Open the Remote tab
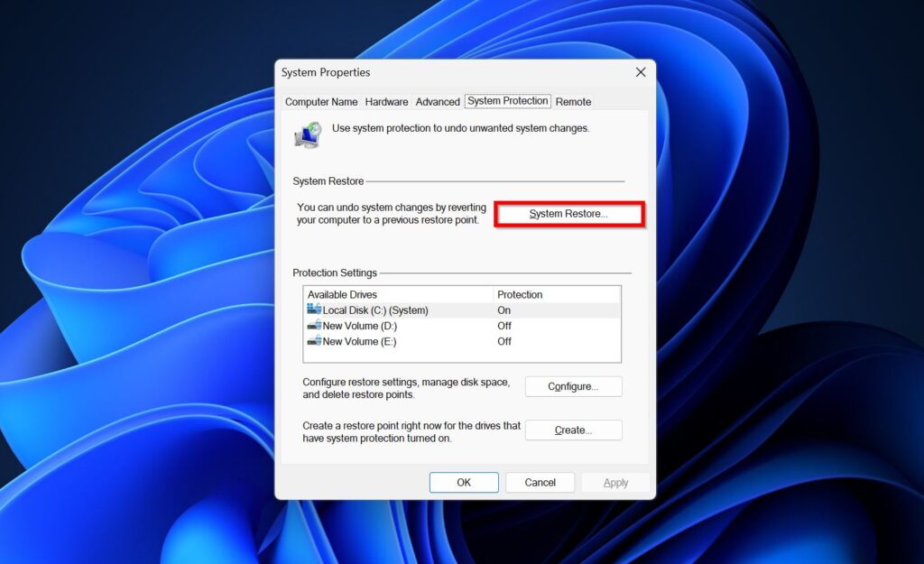The height and width of the screenshot is (564, 924). [x=573, y=101]
